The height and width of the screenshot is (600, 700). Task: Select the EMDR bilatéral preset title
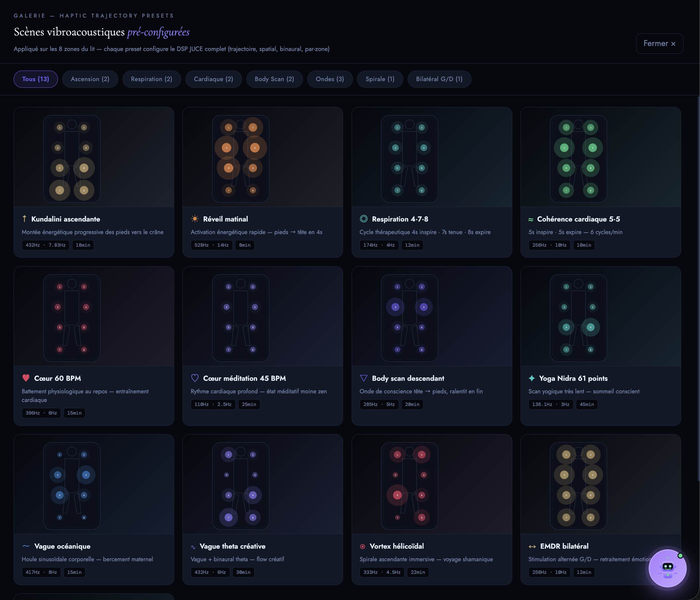pyautogui.click(x=564, y=546)
